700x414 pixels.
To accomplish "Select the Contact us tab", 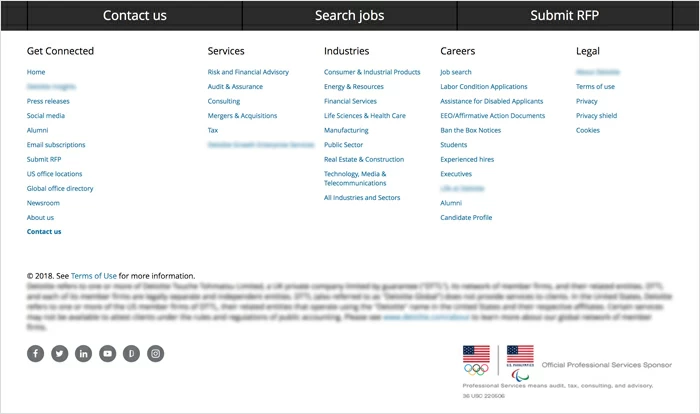I will click(135, 15).
